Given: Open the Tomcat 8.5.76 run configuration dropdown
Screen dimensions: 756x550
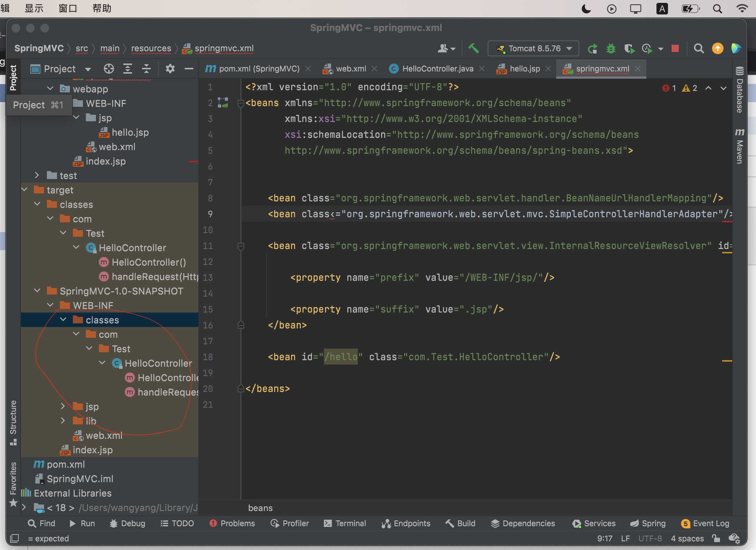Looking at the screenshot, I should pos(533,48).
